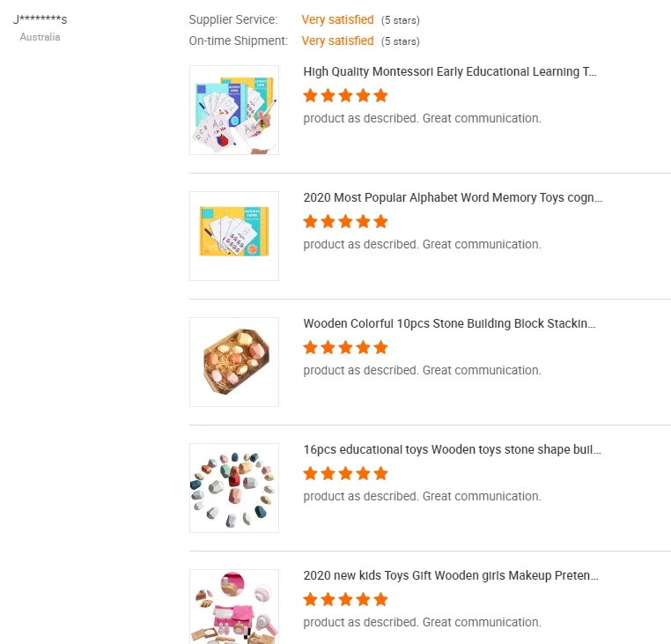Click the star rating under Montessori product
671x644 pixels.
[345, 95]
